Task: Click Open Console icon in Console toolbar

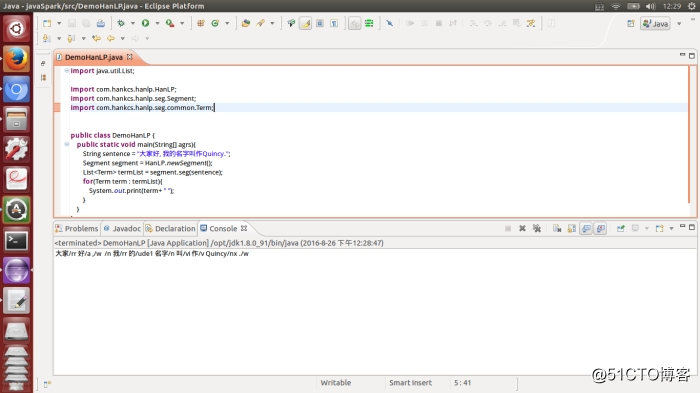Action: point(660,229)
